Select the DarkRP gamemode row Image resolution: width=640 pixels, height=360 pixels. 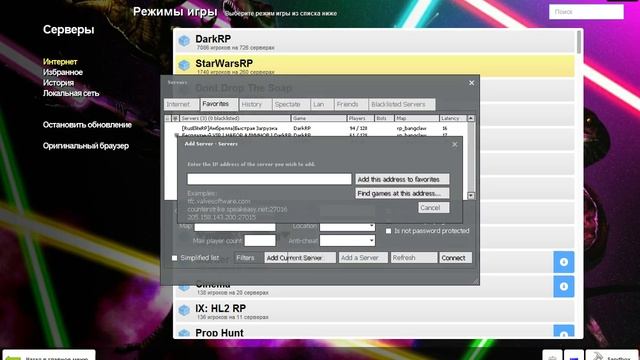coord(374,41)
